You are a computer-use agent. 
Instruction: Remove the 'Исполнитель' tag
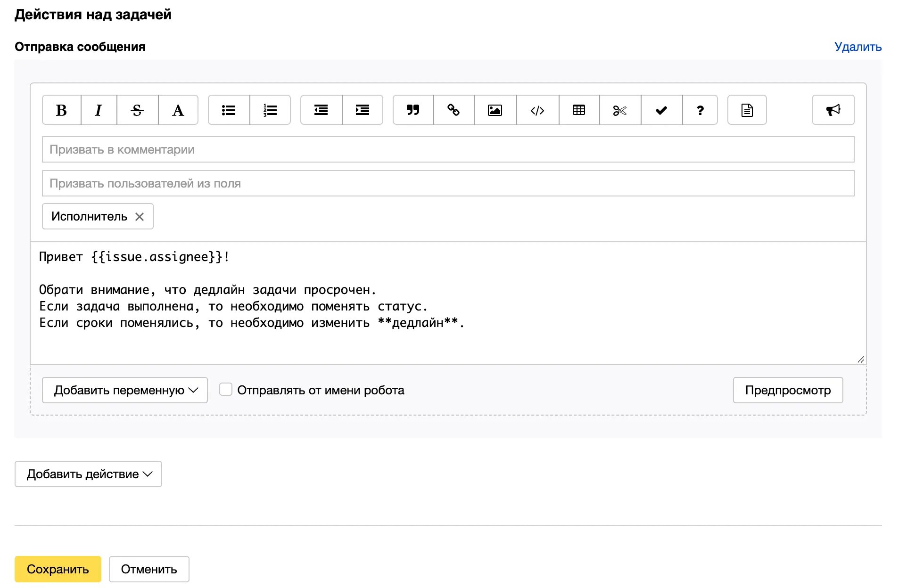click(140, 217)
